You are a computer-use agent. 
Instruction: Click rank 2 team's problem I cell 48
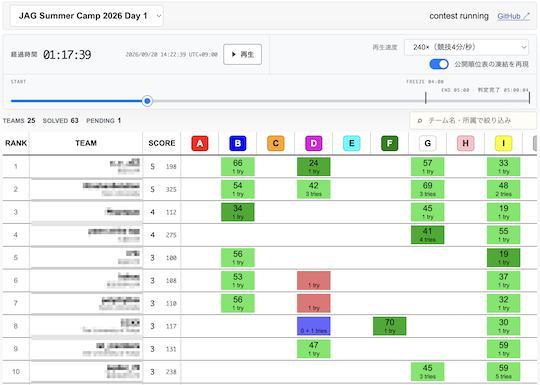click(x=503, y=189)
